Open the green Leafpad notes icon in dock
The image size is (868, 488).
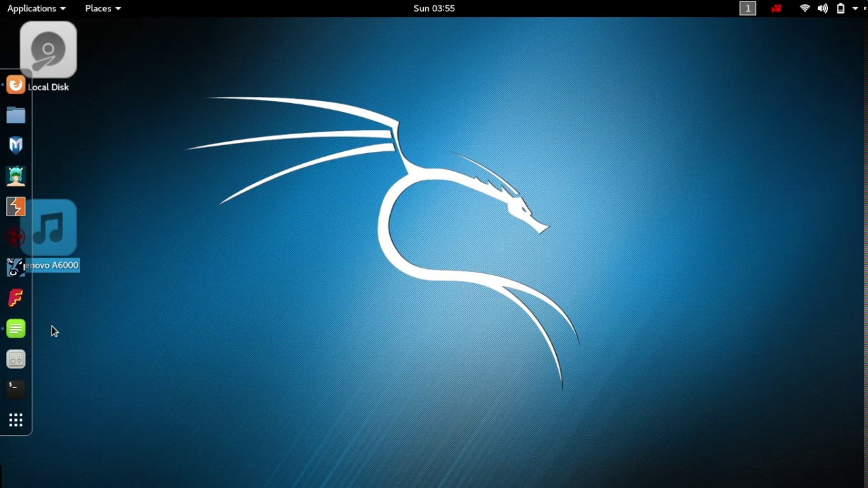[16, 329]
